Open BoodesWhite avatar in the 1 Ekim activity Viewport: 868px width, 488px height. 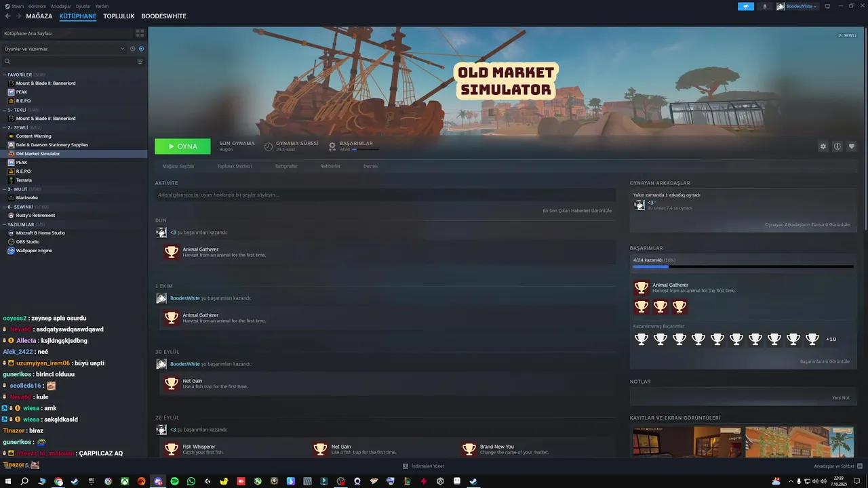click(161, 298)
